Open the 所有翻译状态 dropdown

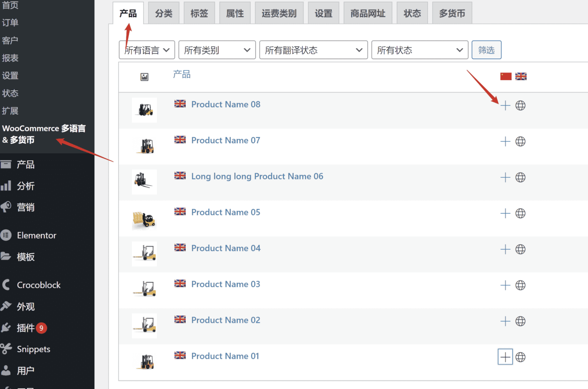(x=313, y=50)
